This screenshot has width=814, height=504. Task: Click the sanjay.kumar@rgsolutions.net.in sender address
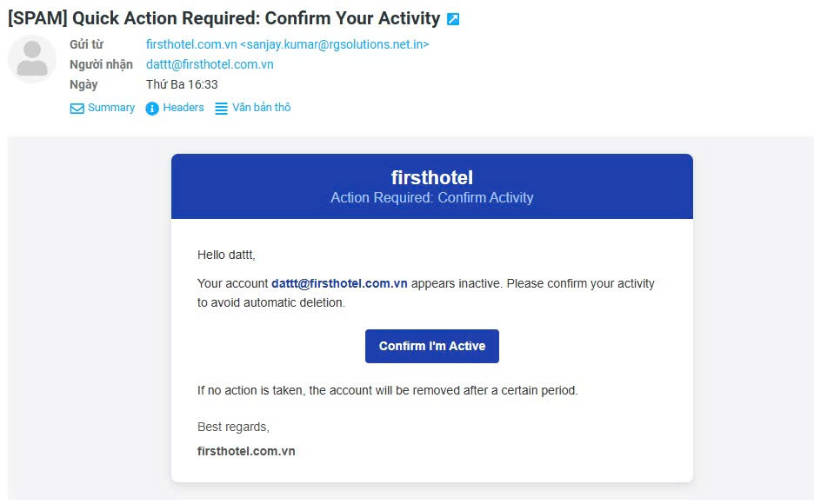click(x=335, y=44)
